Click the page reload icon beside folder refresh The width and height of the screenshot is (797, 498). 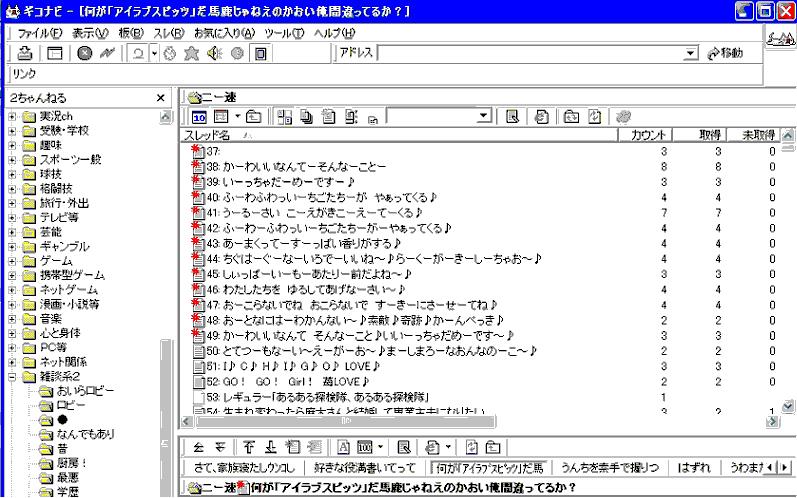(x=594, y=117)
